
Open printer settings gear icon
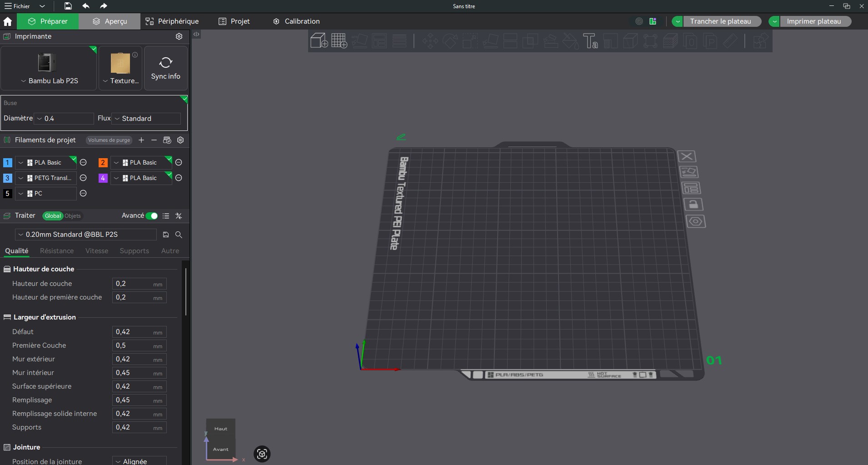point(179,36)
